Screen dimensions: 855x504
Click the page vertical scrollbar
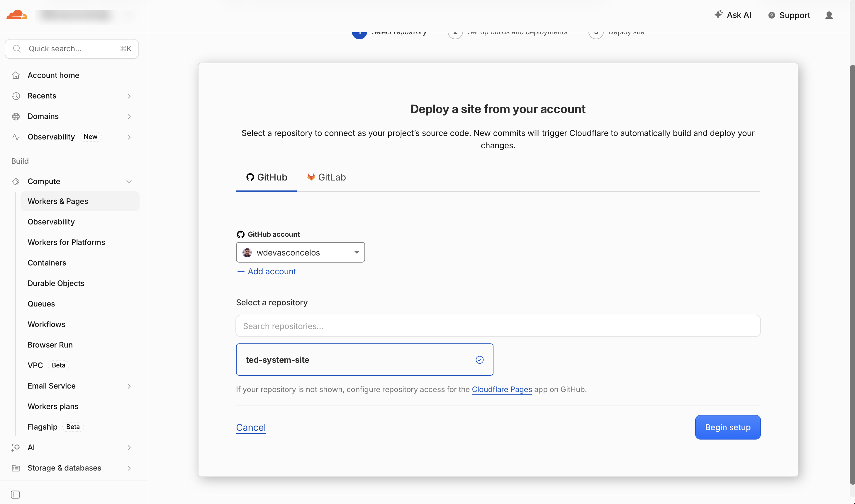(x=852, y=274)
